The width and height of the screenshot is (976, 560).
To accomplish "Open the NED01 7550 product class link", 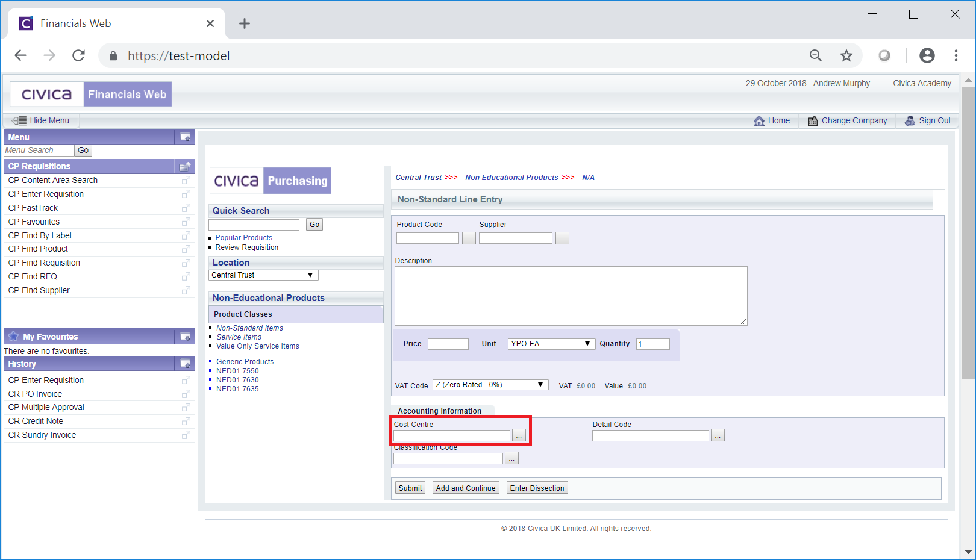I will [237, 371].
